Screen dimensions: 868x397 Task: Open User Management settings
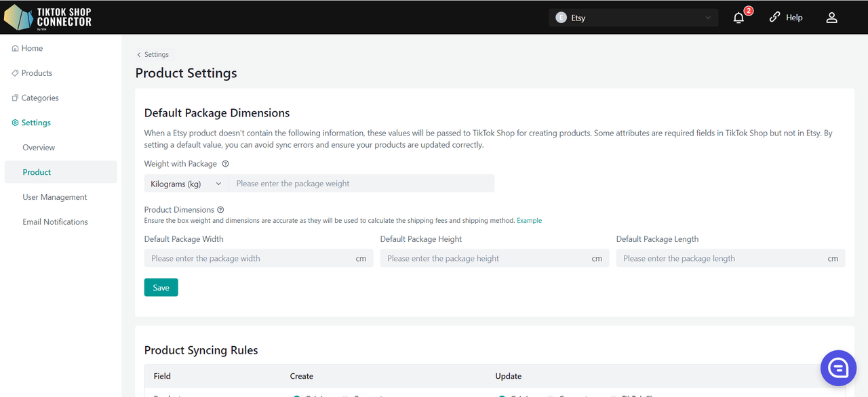[55, 197]
